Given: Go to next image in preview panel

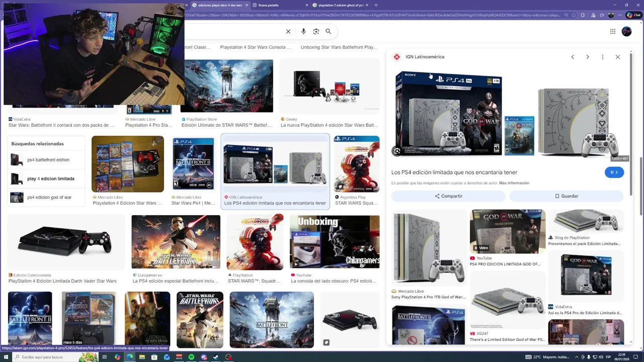Looking at the screenshot, I should tap(588, 57).
